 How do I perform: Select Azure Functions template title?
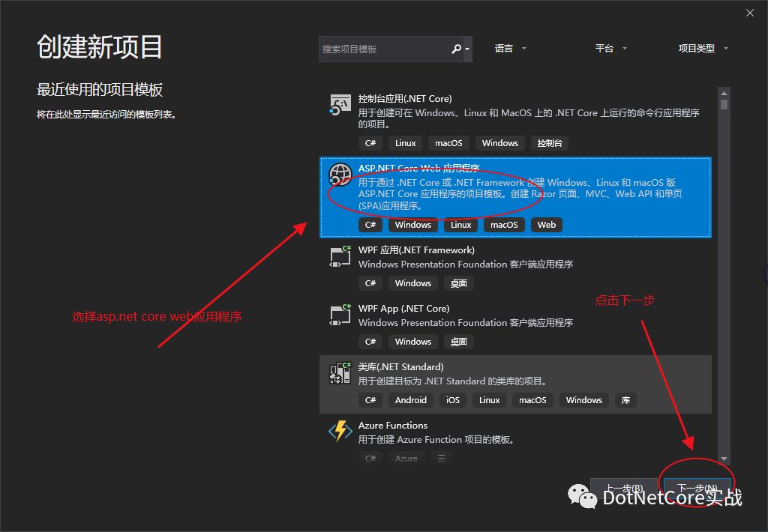(x=393, y=426)
